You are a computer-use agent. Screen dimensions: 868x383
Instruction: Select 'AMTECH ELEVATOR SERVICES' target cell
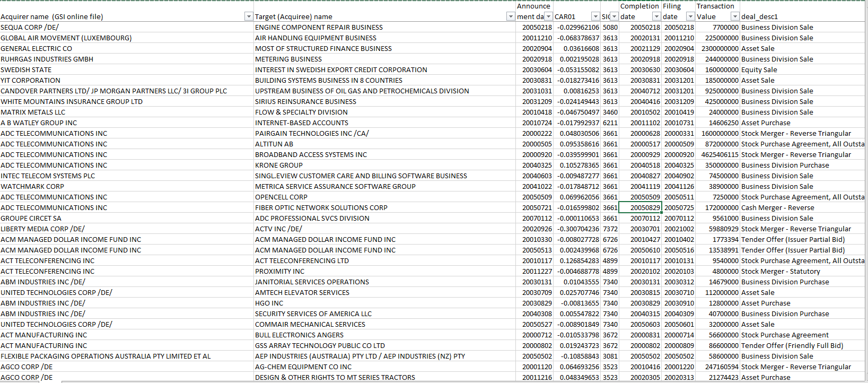384,292
